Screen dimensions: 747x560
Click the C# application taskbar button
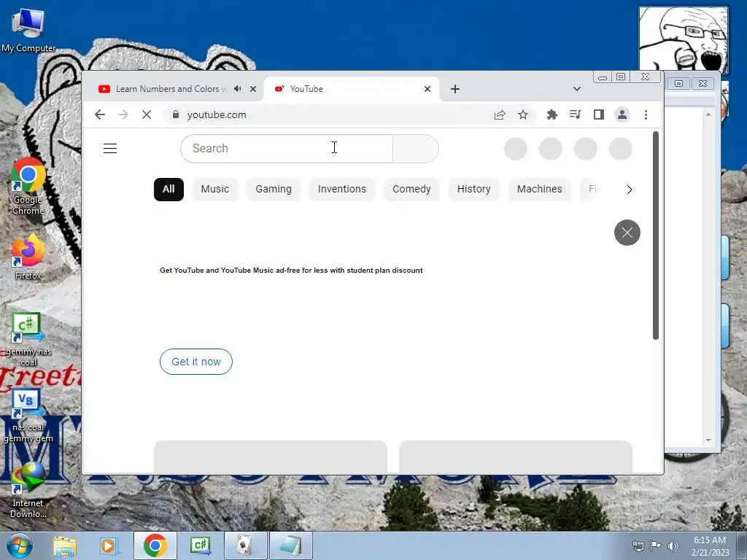pyautogui.click(x=200, y=545)
